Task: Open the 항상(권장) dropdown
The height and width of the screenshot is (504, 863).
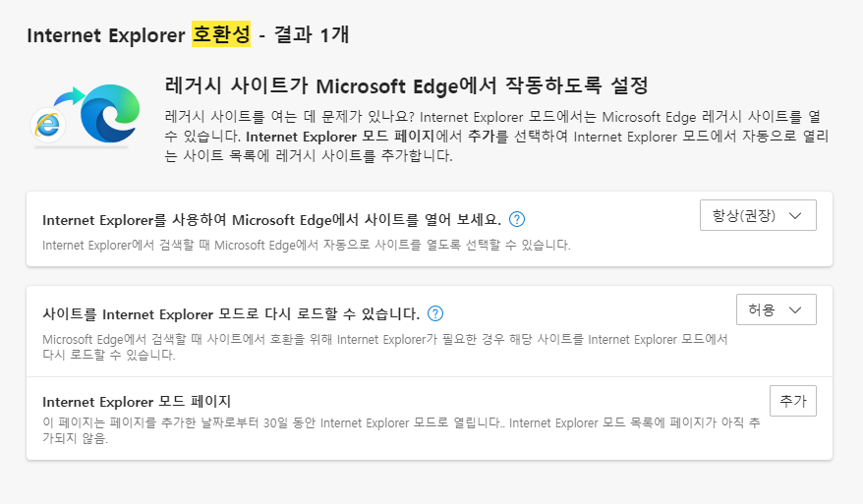Action: (758, 215)
